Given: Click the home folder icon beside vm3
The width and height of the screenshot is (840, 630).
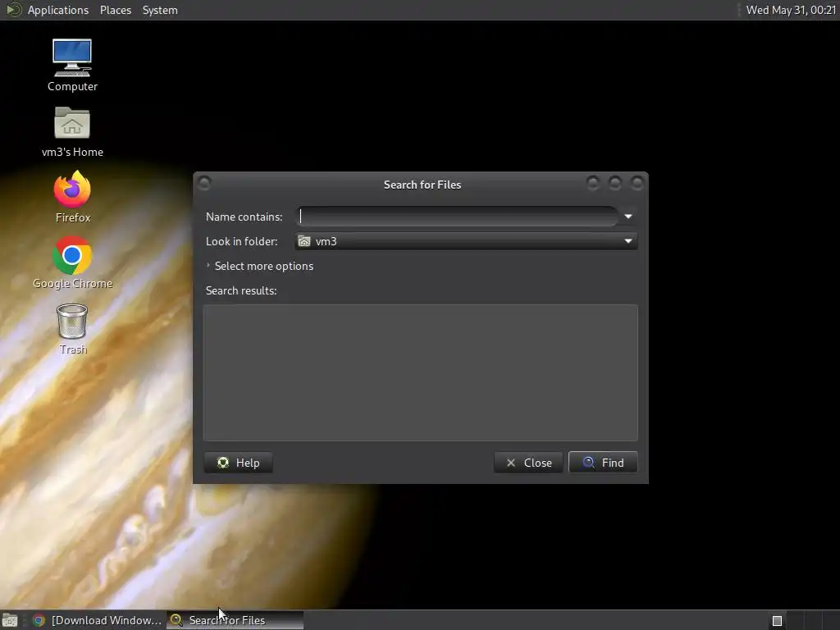Looking at the screenshot, I should pyautogui.click(x=304, y=241).
